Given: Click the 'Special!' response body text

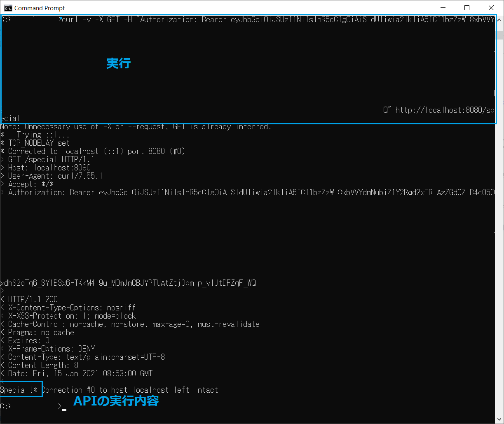Looking at the screenshot, I should [x=16, y=390].
